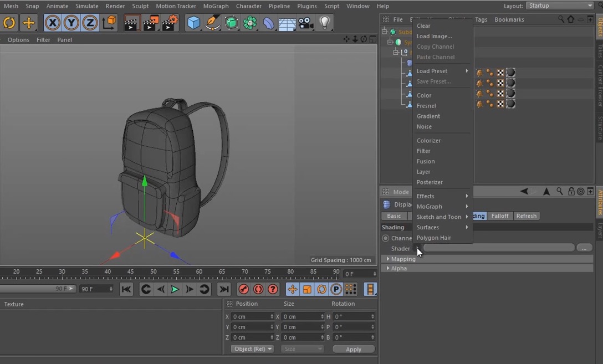Click the Apply button for texture coordinates
603x364 pixels.
coord(354,349)
